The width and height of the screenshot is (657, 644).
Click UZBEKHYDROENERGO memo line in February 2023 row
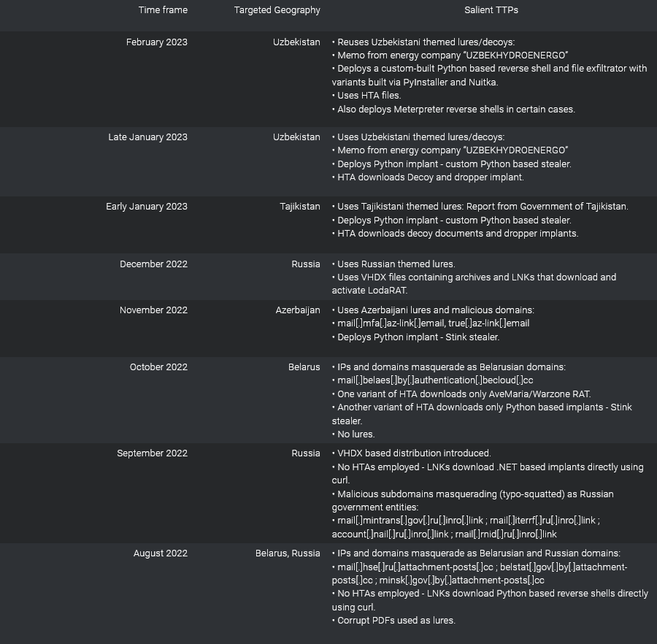click(450, 55)
